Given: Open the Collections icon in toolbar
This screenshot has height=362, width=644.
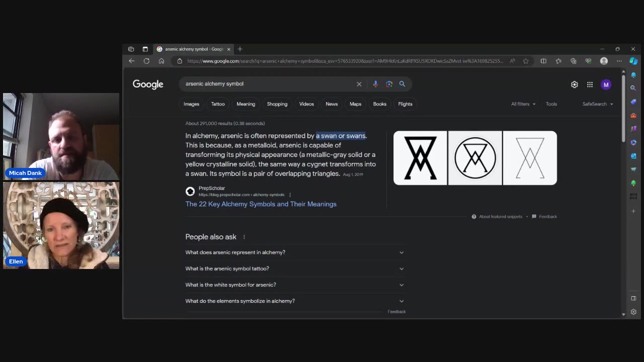Looking at the screenshot, I should point(573,61).
